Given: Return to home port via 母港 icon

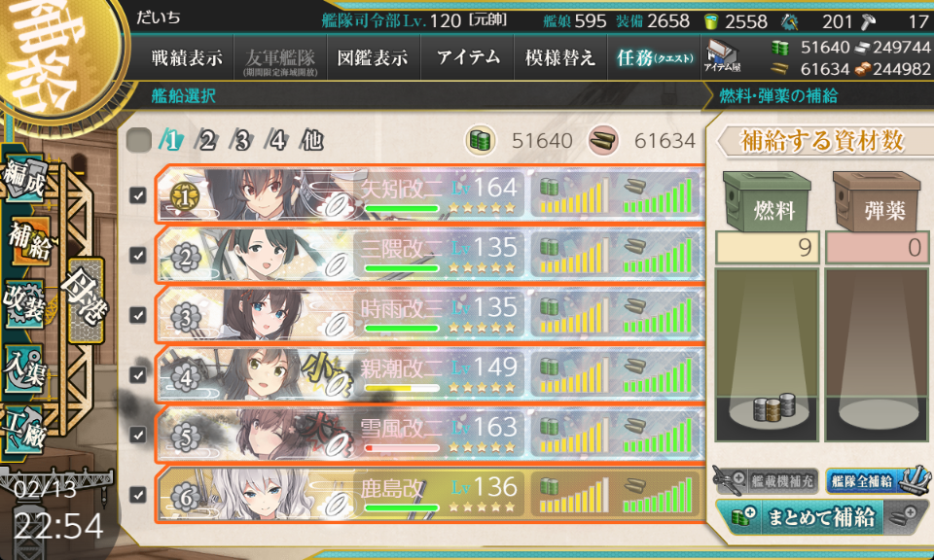Looking at the screenshot, I should pos(86,300).
